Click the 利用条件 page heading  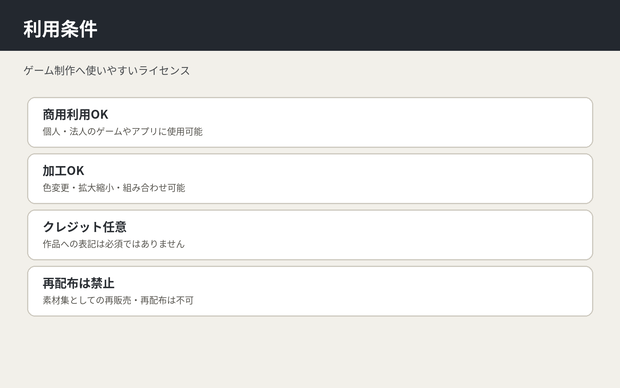[x=60, y=29]
